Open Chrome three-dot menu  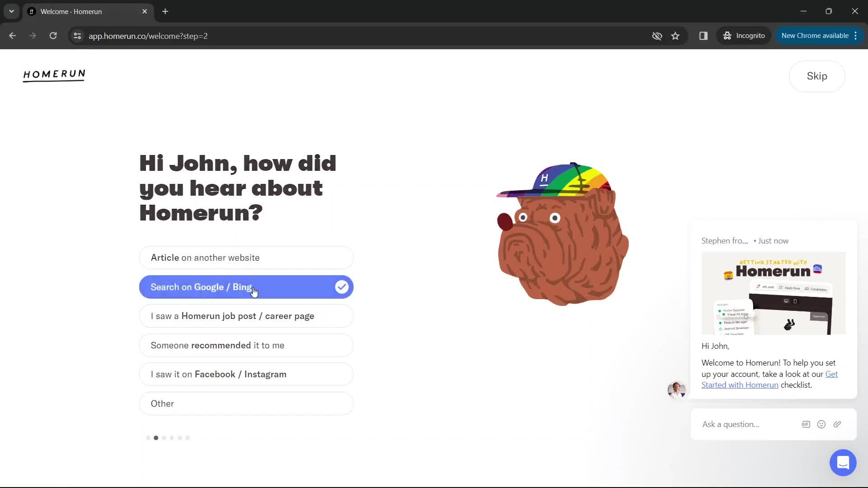(x=856, y=36)
